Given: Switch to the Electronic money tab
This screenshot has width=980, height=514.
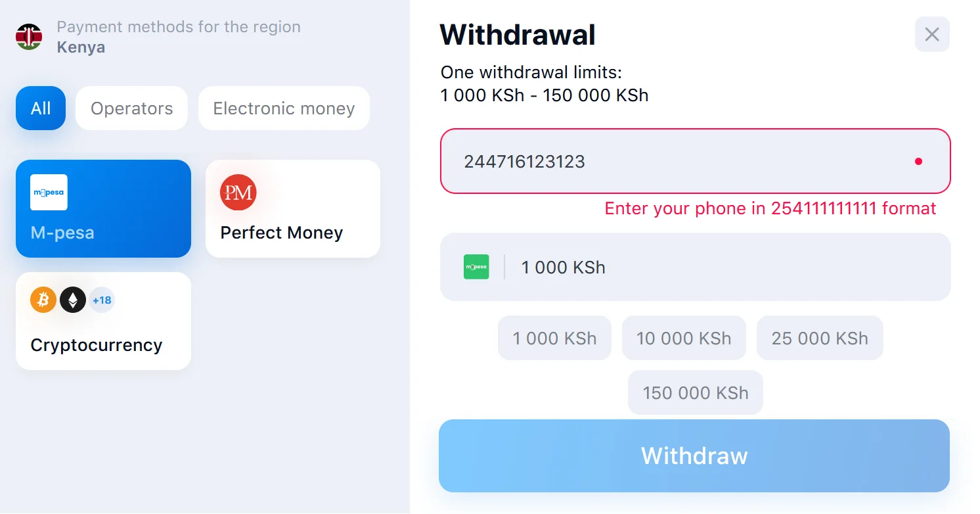Looking at the screenshot, I should tap(284, 108).
